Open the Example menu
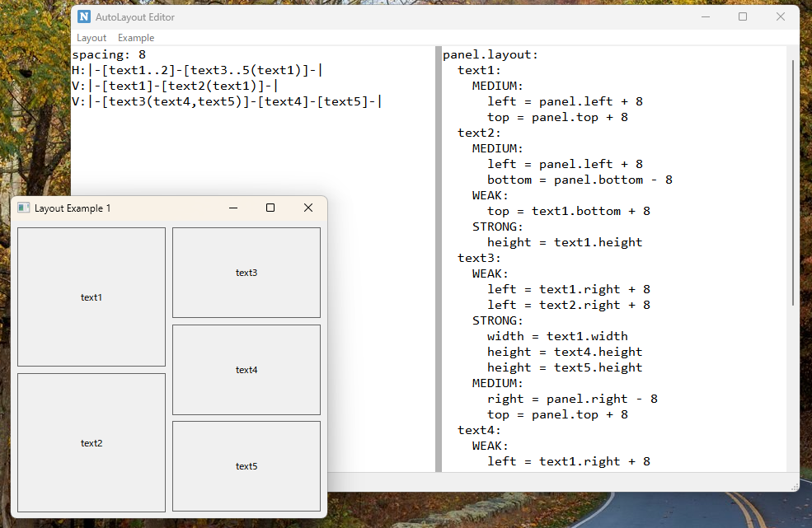 [x=136, y=38]
